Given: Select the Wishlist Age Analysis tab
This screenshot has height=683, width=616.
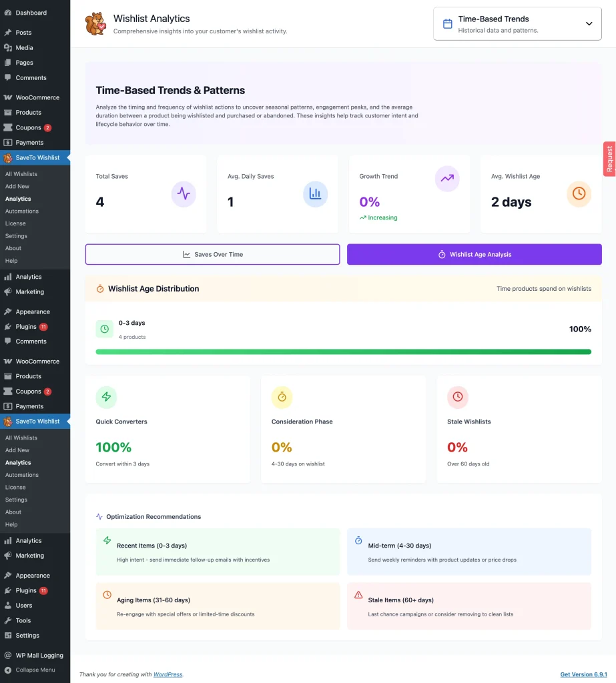Looking at the screenshot, I should coord(474,254).
